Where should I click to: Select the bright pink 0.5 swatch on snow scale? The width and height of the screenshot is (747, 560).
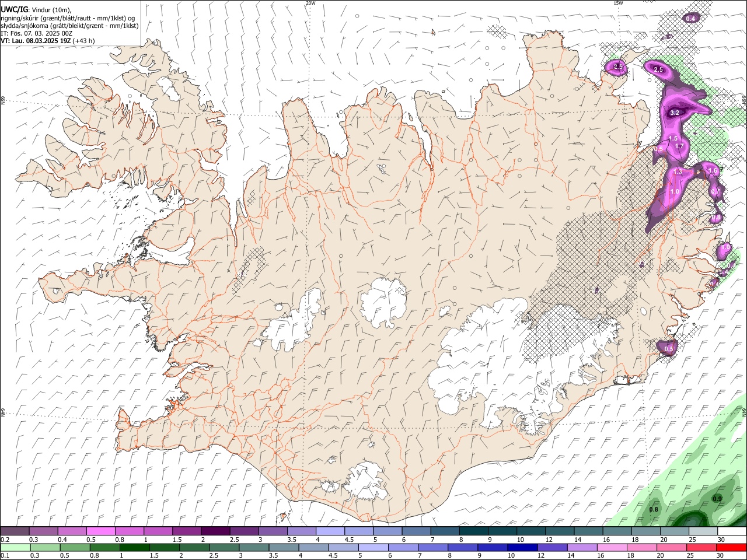(x=100, y=531)
